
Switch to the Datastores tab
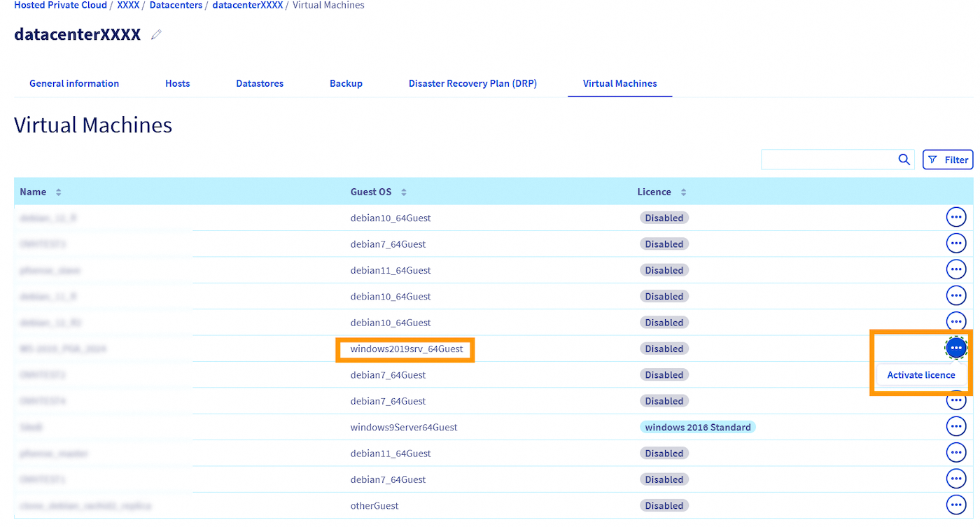tap(260, 83)
